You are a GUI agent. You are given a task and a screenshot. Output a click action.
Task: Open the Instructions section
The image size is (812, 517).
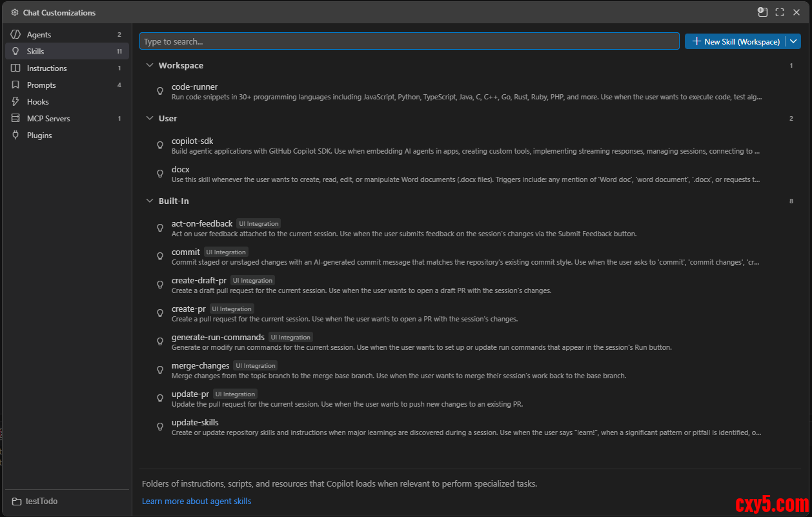tap(67, 68)
